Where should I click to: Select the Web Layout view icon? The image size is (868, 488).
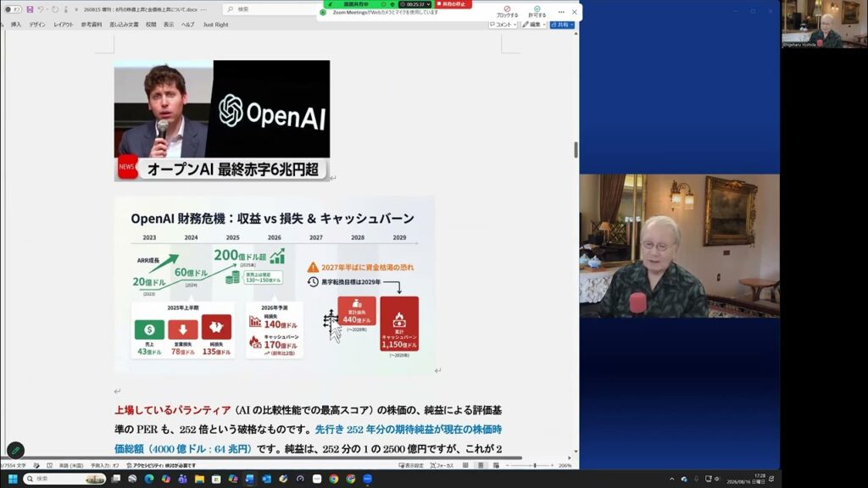pos(496,465)
